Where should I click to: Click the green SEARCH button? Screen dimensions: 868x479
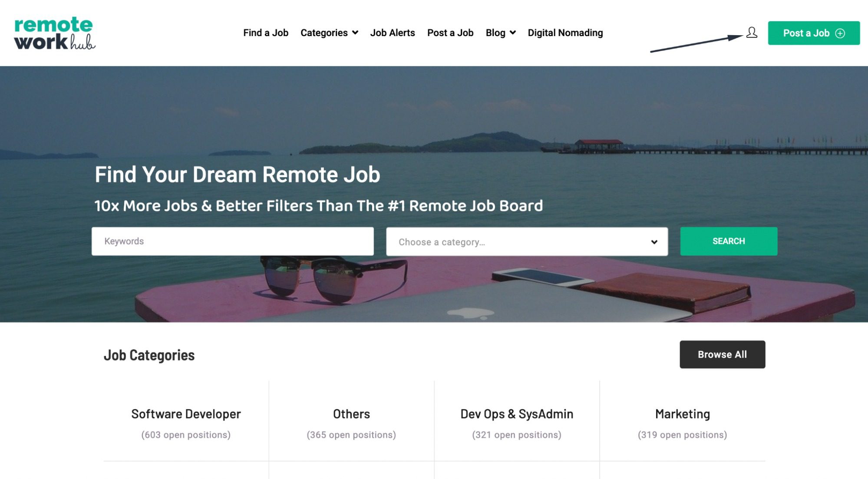[728, 241]
